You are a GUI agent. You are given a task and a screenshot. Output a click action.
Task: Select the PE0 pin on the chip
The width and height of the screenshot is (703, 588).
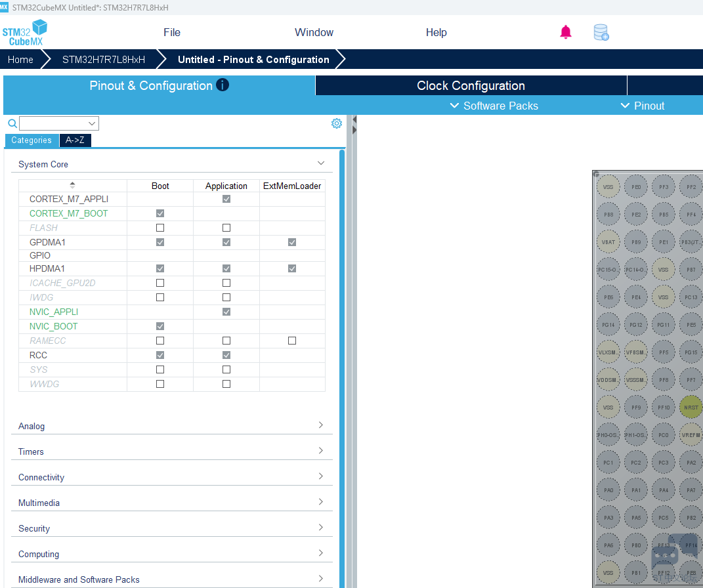click(636, 187)
